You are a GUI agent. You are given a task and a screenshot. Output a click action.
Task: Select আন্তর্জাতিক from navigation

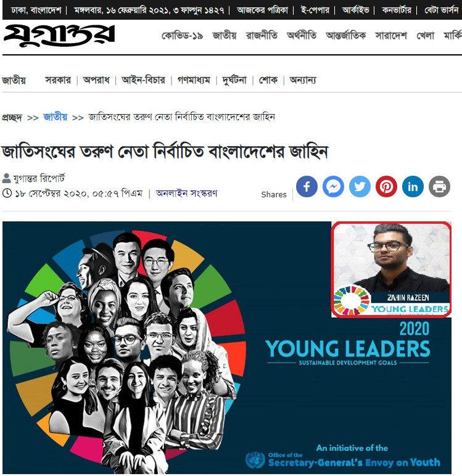(x=345, y=36)
